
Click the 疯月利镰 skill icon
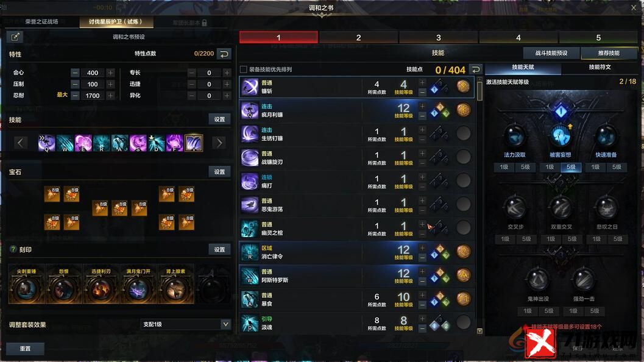(249, 110)
